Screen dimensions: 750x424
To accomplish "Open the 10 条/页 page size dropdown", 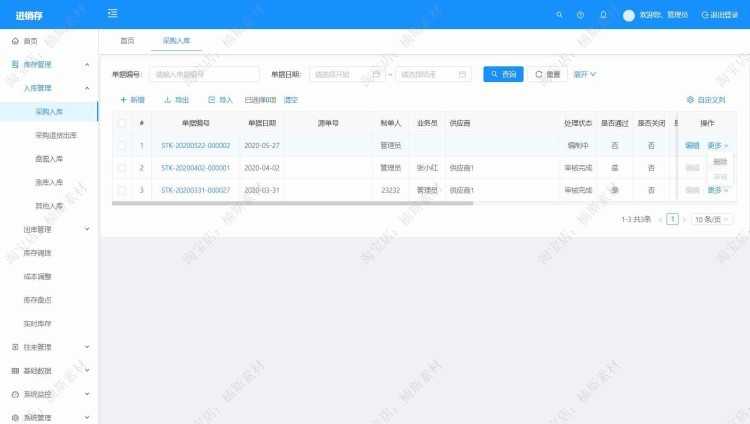I will coord(711,219).
